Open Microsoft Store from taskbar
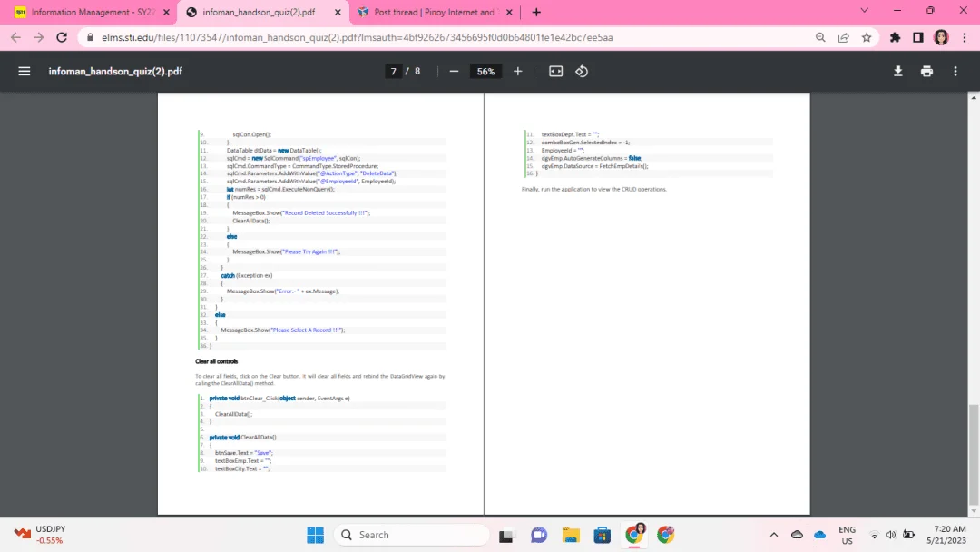Image resolution: width=980 pixels, height=552 pixels. point(603,535)
